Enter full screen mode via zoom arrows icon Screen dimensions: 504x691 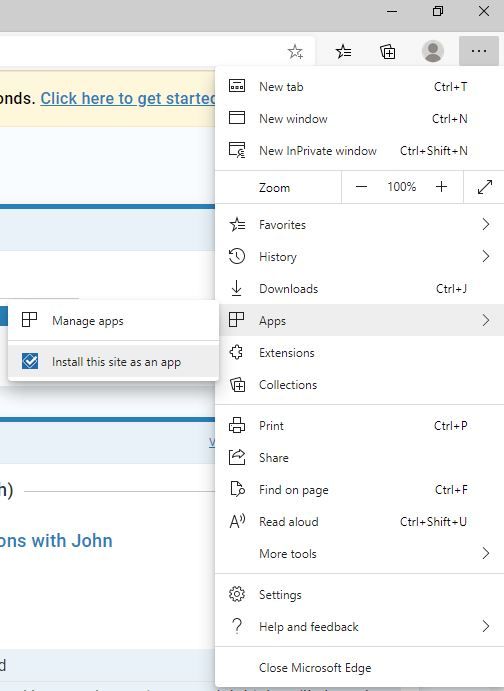click(485, 187)
